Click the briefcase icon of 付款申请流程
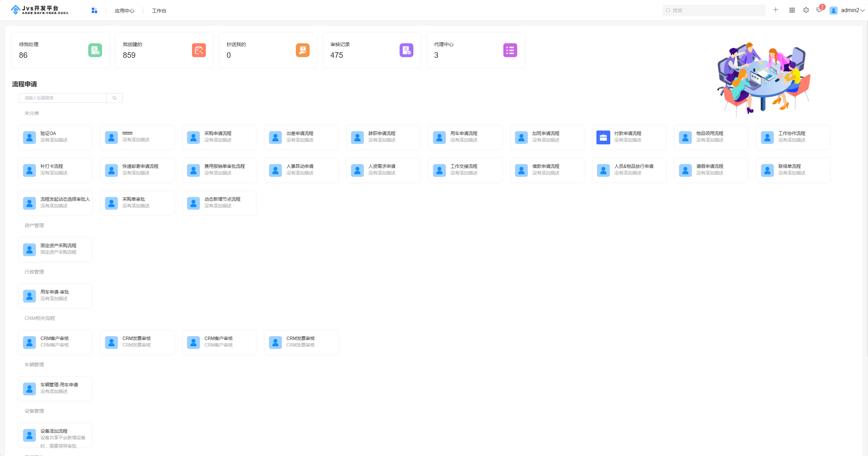 603,137
